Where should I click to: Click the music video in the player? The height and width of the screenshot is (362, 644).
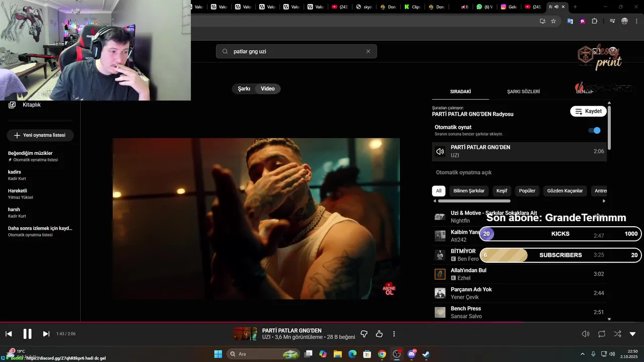[256, 219]
